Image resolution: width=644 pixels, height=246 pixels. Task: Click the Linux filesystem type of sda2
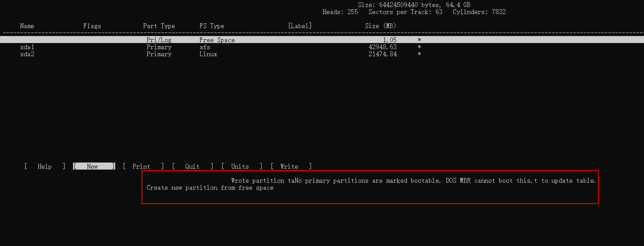209,54
